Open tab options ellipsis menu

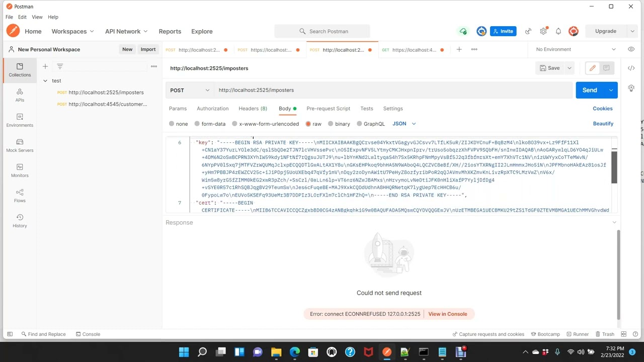click(x=474, y=49)
